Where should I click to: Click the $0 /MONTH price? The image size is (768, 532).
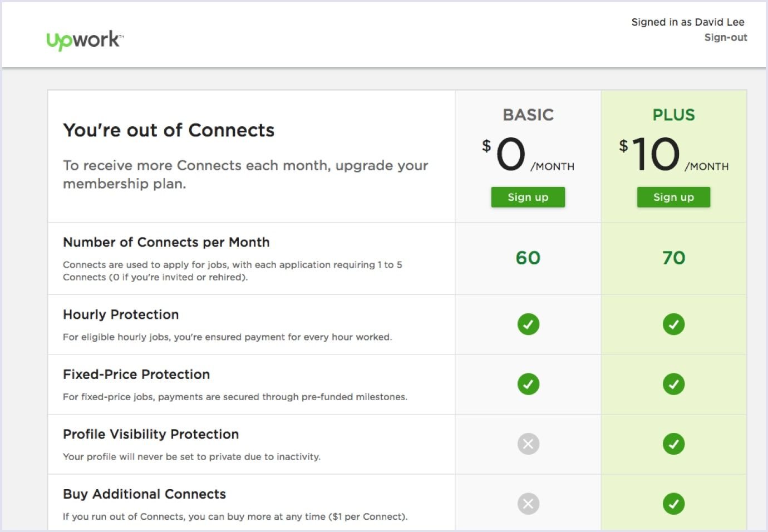(528, 154)
